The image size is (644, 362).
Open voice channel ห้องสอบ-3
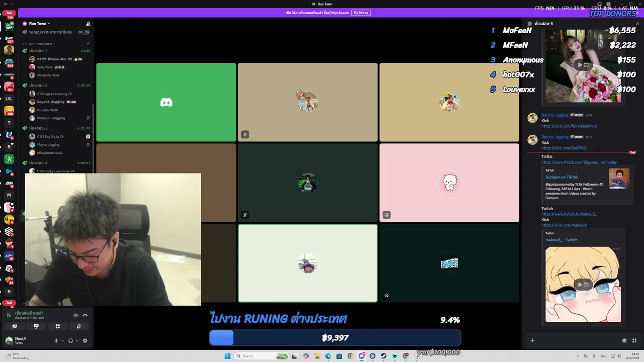coord(56,128)
